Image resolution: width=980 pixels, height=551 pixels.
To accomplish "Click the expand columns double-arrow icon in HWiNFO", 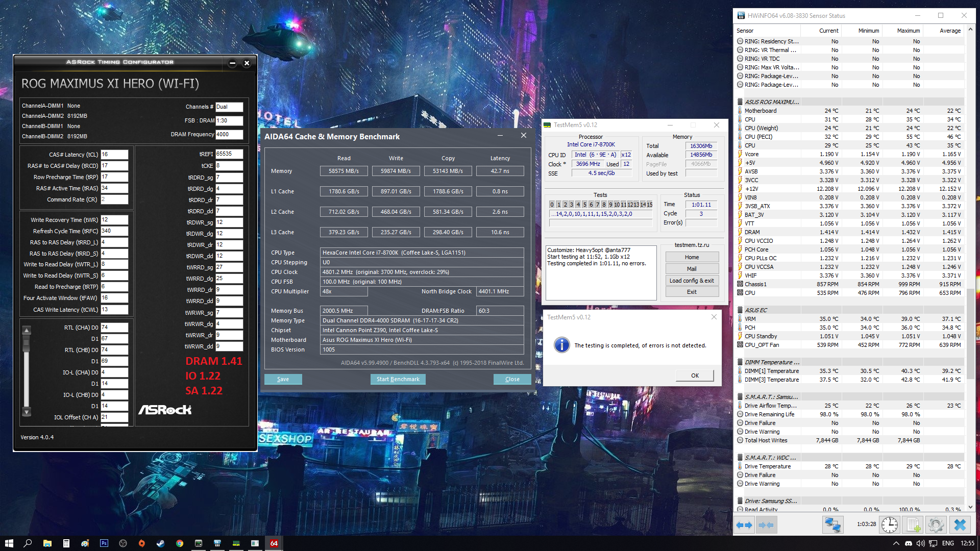I will coord(745,524).
